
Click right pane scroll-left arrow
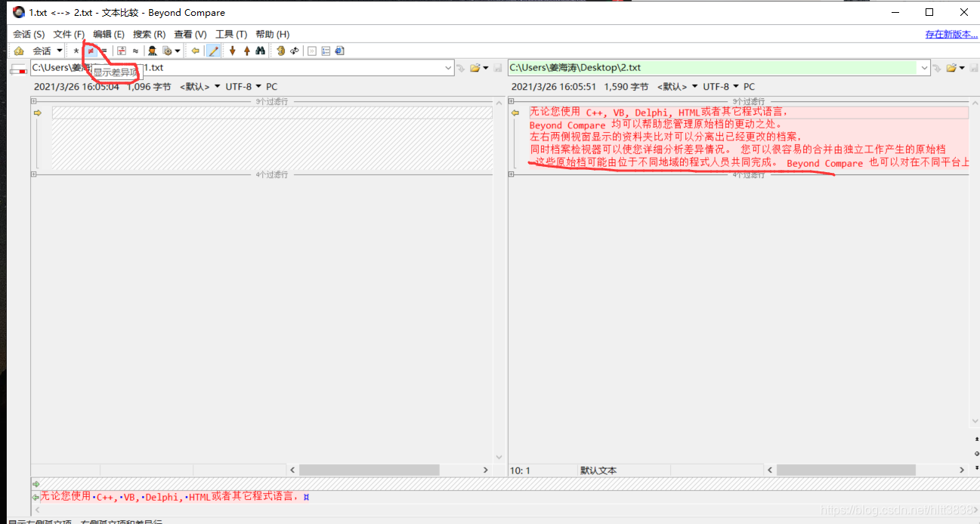click(770, 470)
